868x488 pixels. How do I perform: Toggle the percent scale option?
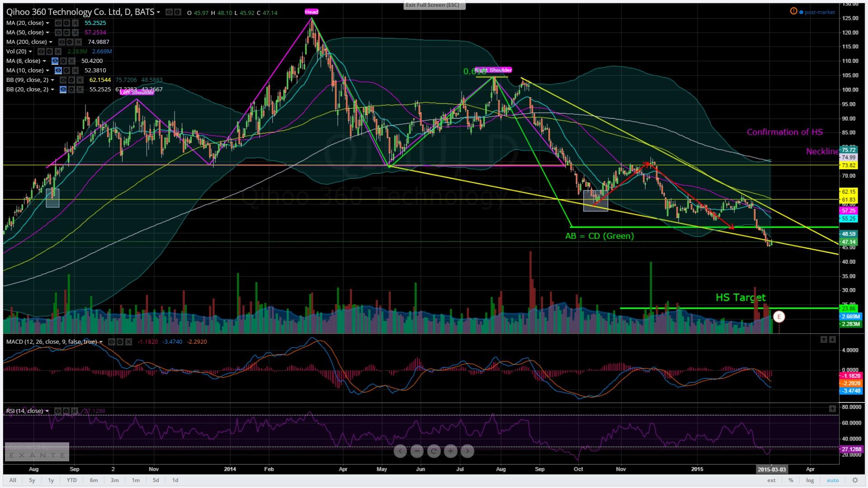click(x=791, y=480)
